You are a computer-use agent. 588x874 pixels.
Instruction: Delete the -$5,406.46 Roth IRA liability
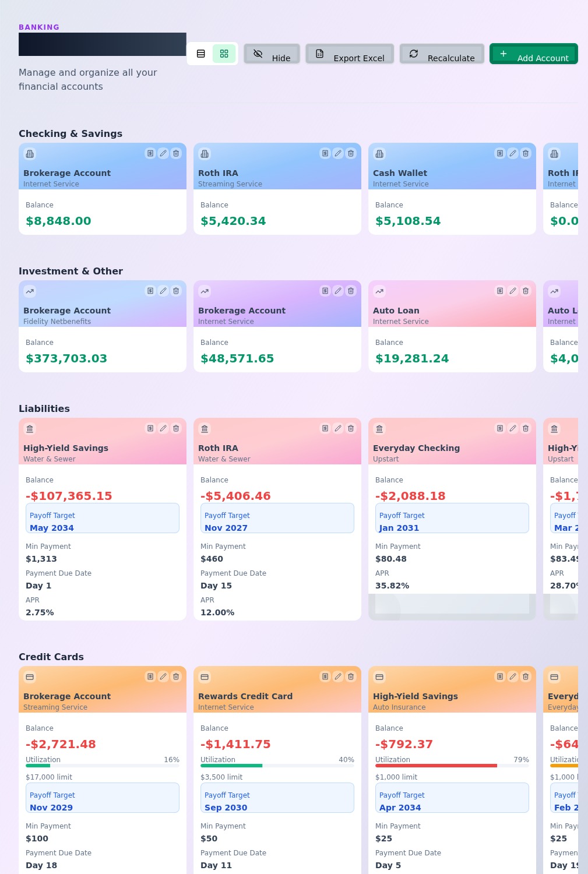pos(351,428)
